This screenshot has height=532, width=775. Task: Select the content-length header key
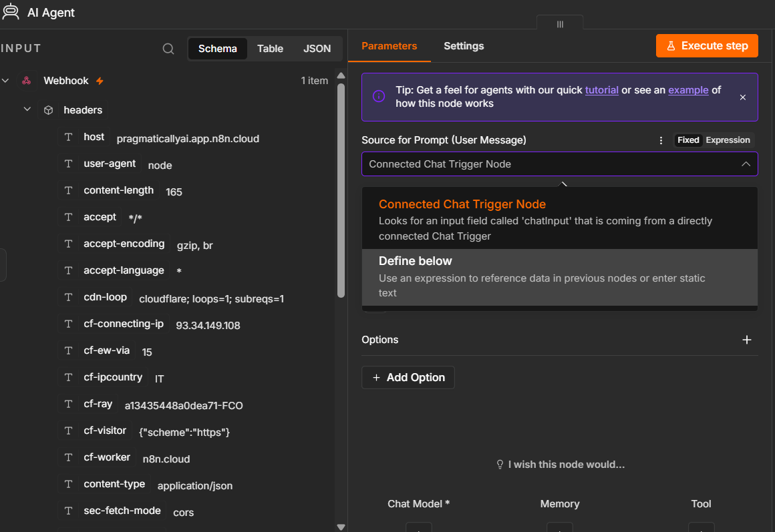pyautogui.click(x=119, y=190)
